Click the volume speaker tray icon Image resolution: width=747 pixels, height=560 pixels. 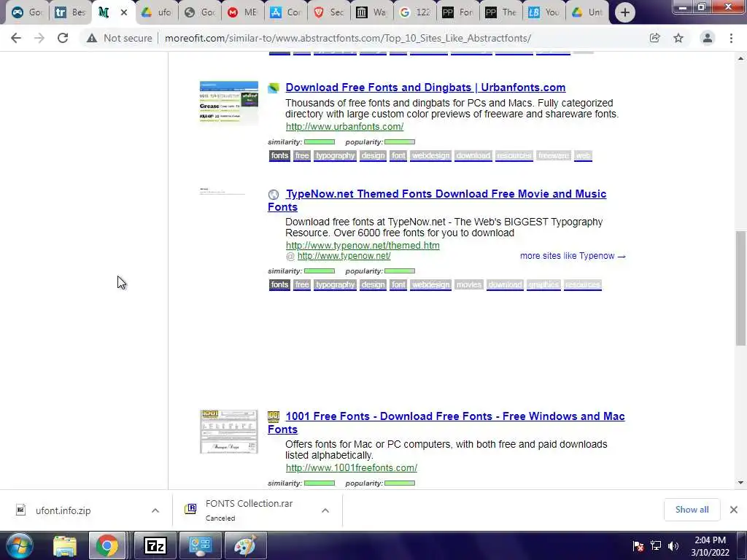click(673, 546)
